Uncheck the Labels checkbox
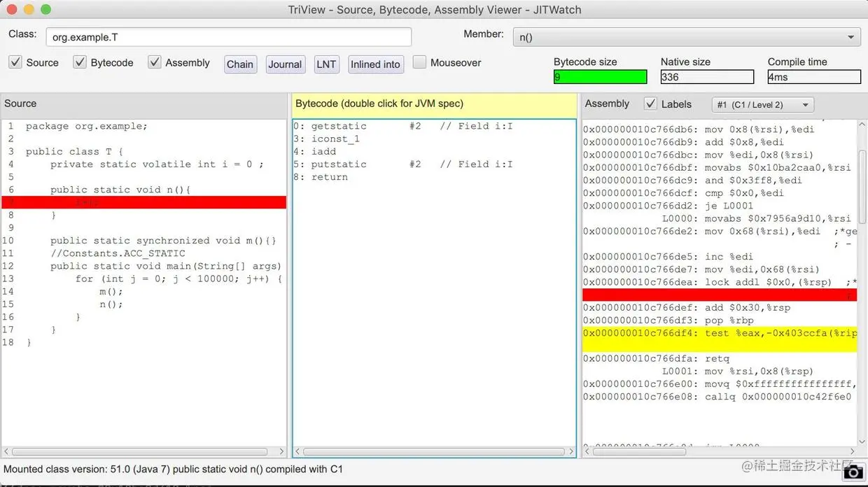The image size is (868, 487). pyautogui.click(x=650, y=104)
